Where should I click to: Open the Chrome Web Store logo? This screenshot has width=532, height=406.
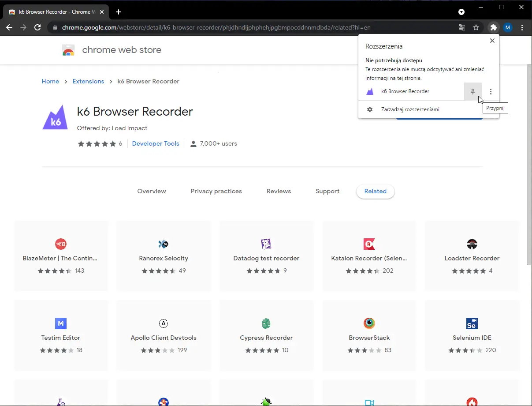pos(68,50)
